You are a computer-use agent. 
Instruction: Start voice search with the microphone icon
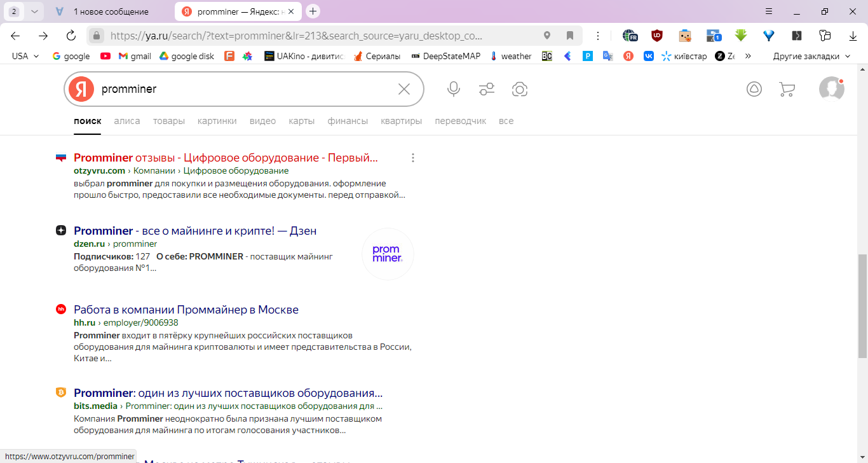tap(454, 89)
